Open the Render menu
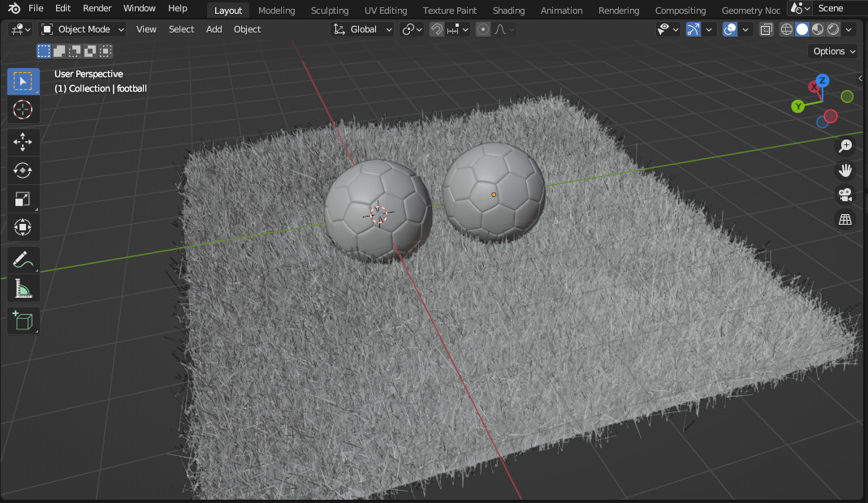This screenshot has height=503, width=868. click(97, 8)
